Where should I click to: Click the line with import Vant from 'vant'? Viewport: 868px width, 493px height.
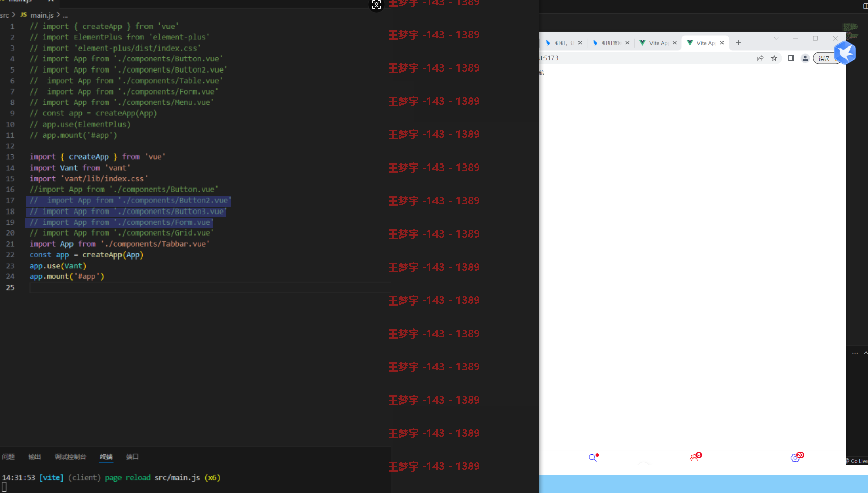(x=80, y=168)
